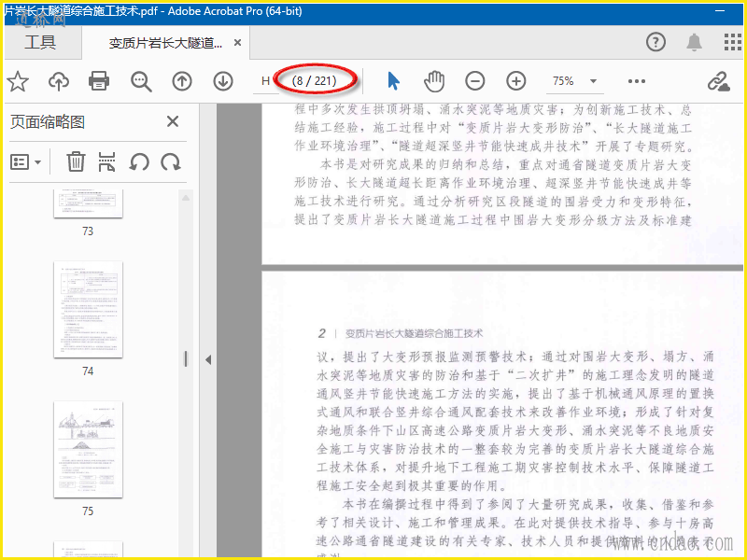Screen dimensions: 747x560
Task: Select page 74 thumbnail
Action: (x=88, y=310)
